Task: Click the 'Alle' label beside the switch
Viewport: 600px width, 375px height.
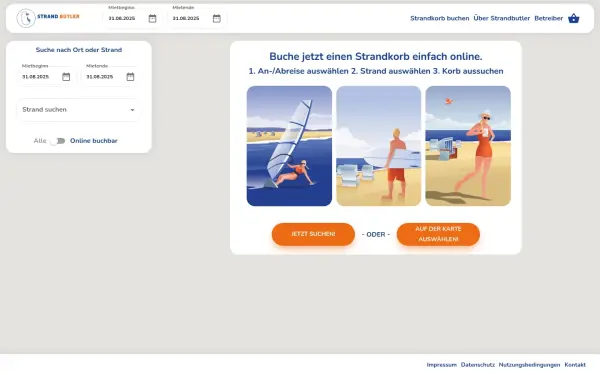Action: point(40,141)
